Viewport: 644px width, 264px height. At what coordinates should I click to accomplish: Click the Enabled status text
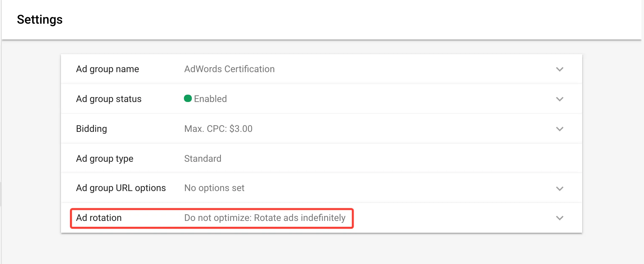pyautogui.click(x=210, y=99)
